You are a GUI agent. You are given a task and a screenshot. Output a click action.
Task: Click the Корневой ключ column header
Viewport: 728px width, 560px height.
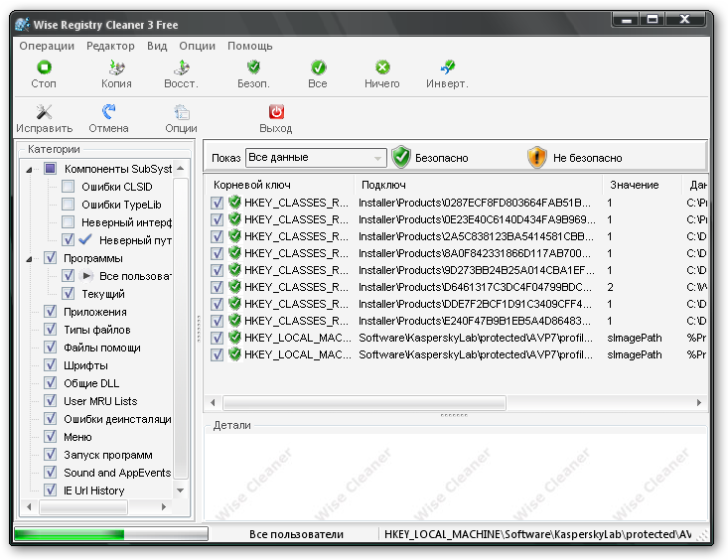coord(279,185)
